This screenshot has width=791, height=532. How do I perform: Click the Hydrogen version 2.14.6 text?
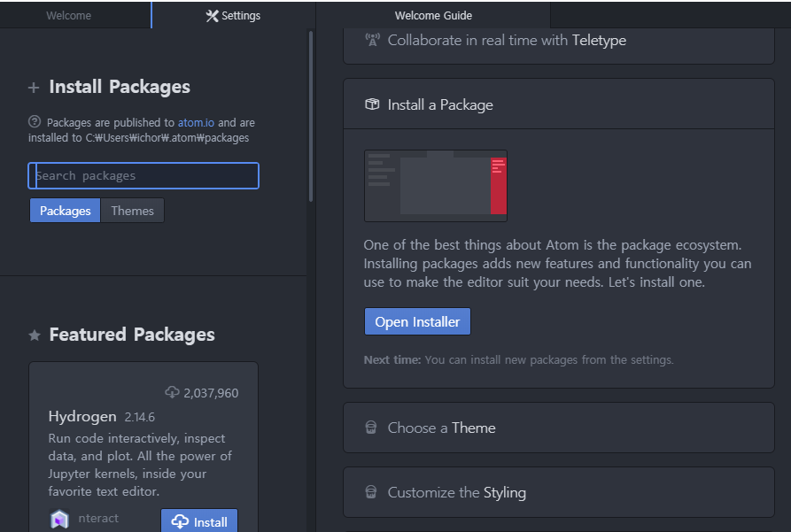click(x=140, y=417)
